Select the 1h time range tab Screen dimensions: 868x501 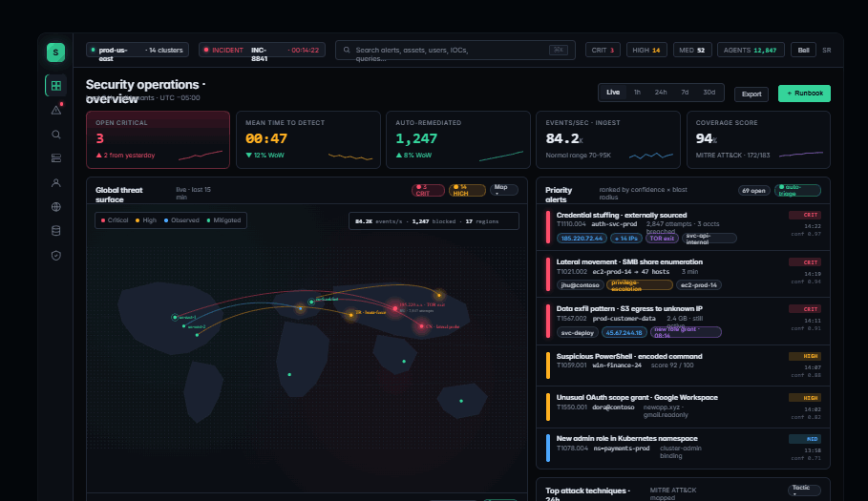(637, 93)
